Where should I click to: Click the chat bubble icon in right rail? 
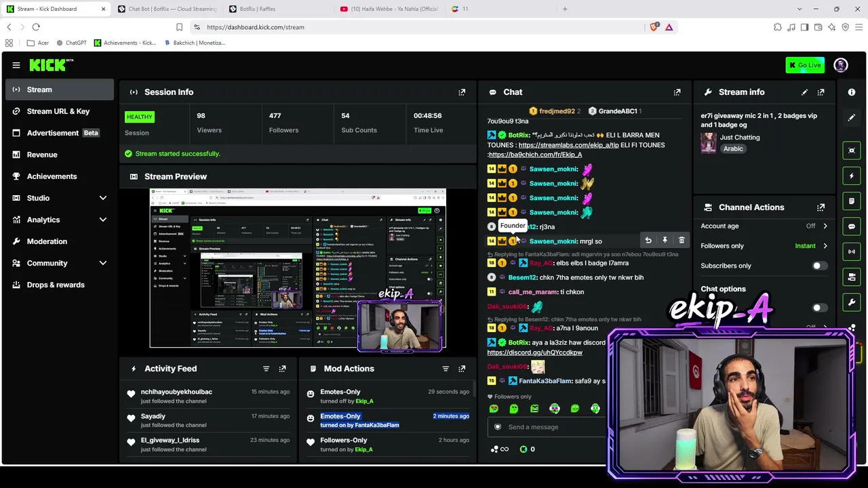click(852, 226)
